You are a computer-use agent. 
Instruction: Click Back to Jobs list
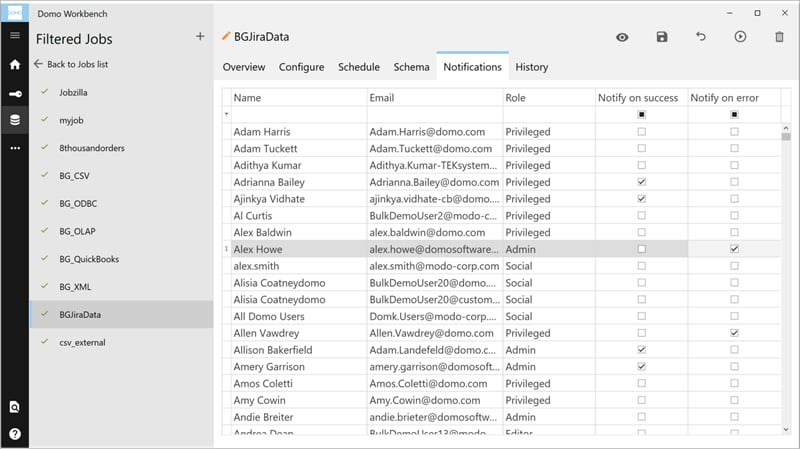pos(71,64)
